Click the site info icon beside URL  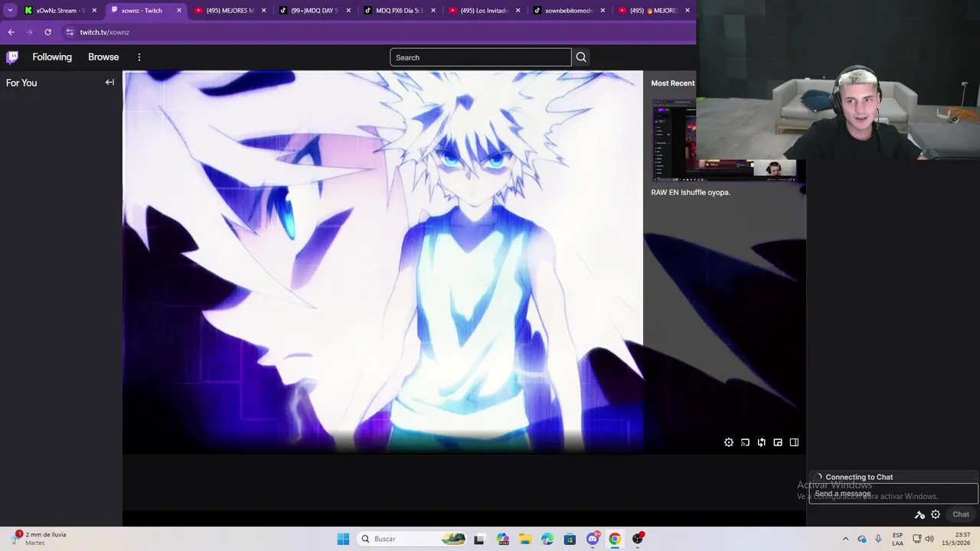(70, 32)
